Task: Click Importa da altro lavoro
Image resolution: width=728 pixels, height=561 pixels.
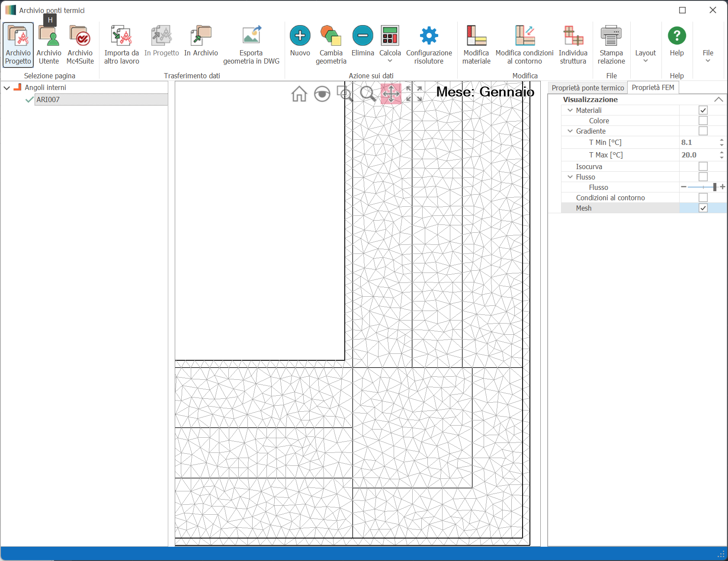Action: click(122, 45)
